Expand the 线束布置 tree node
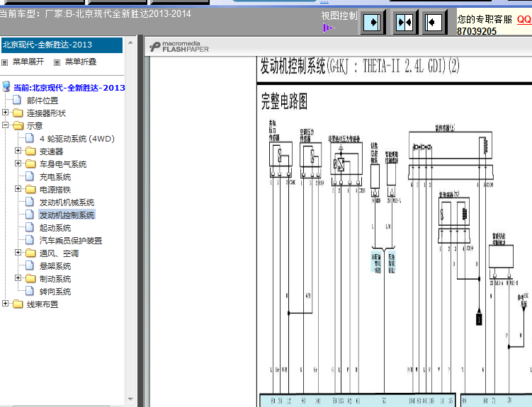 coord(5,303)
